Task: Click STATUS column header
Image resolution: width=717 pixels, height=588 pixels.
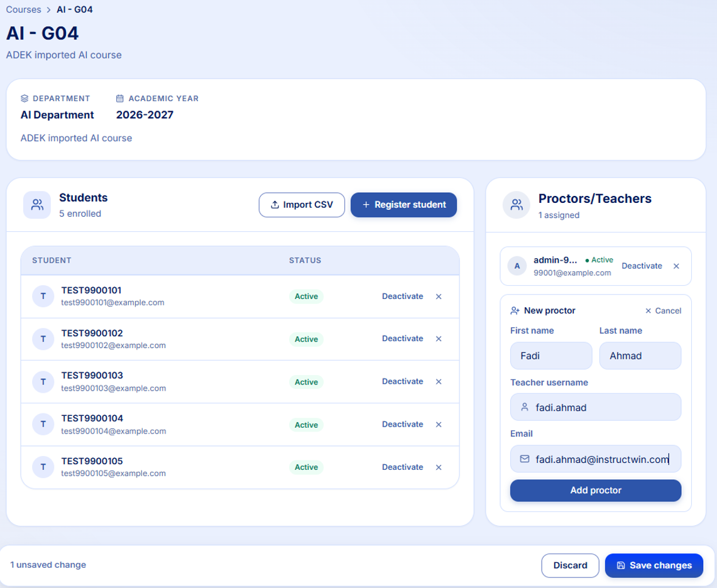Action: 305,260
